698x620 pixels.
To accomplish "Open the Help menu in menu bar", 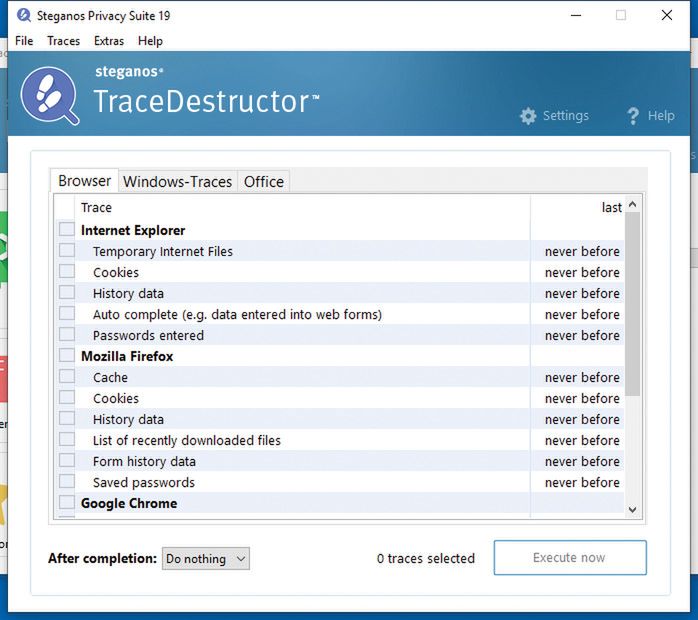I will [150, 41].
